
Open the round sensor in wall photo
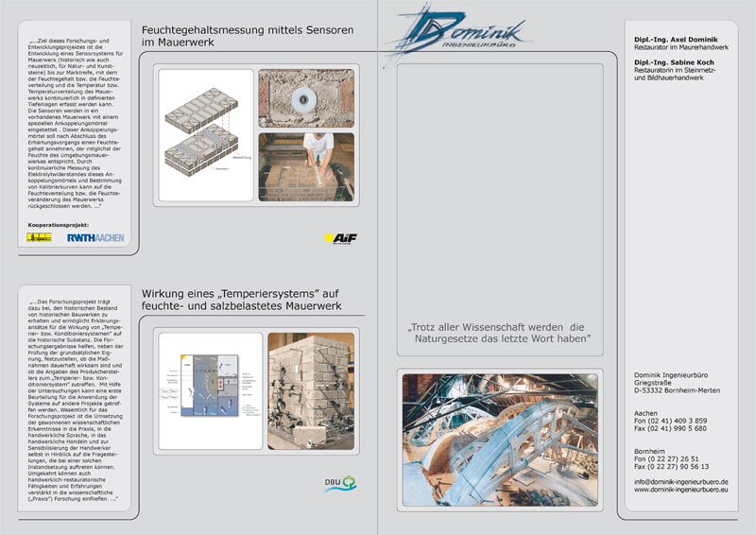click(307, 98)
